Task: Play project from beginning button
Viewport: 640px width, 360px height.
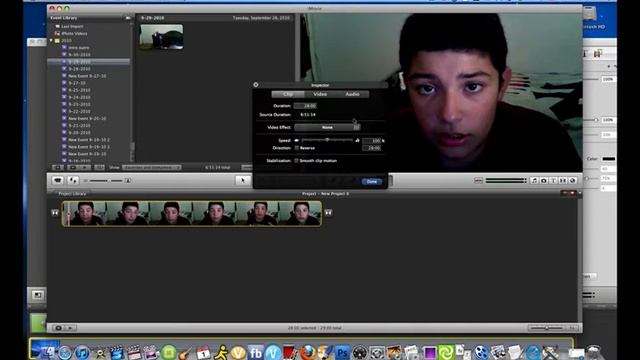Action: (x=70, y=328)
